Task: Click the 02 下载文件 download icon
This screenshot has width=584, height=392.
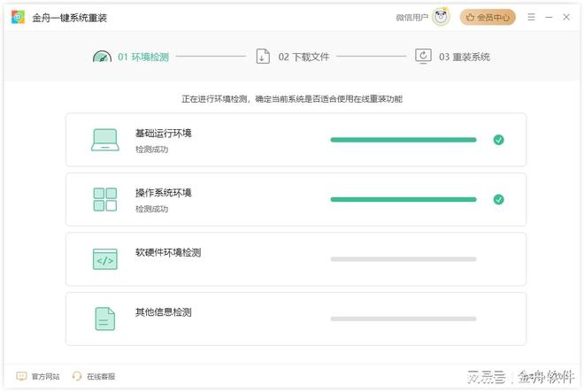Action: (263, 57)
